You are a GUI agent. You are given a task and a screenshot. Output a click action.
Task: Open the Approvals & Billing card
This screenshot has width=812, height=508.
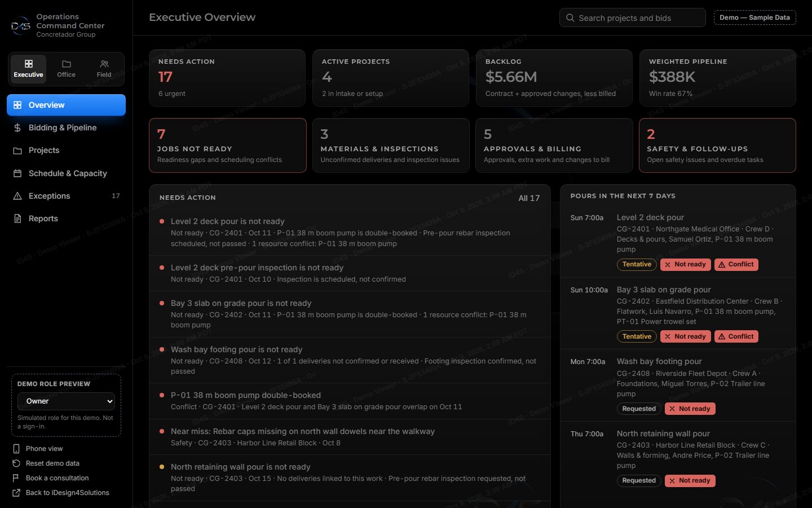[554, 145]
